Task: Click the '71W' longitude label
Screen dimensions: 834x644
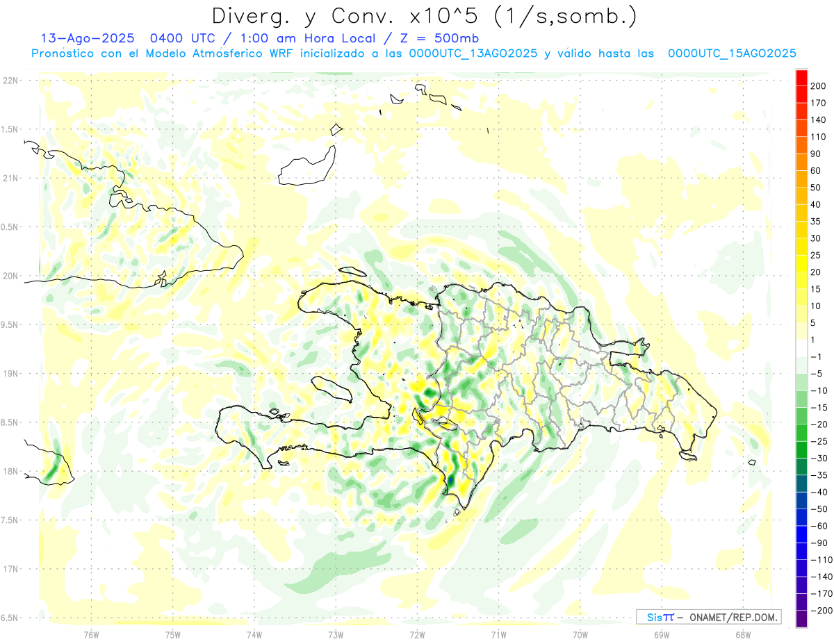Action: pos(498,635)
